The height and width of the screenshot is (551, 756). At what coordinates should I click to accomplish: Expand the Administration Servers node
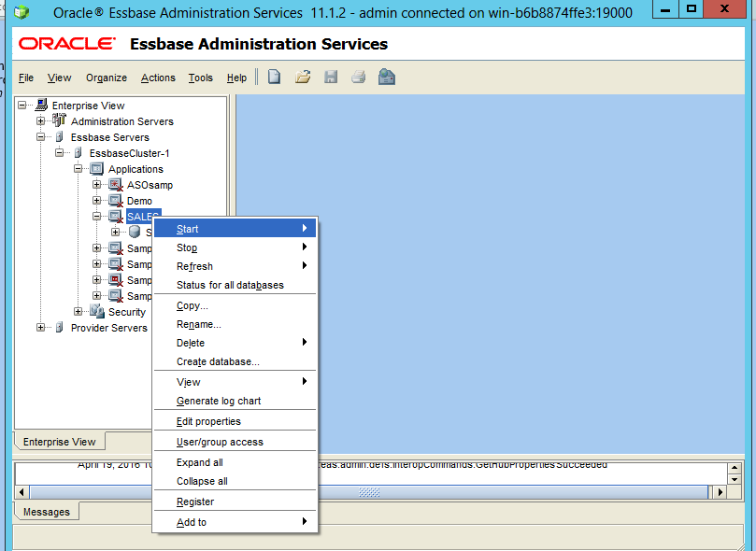coord(40,120)
